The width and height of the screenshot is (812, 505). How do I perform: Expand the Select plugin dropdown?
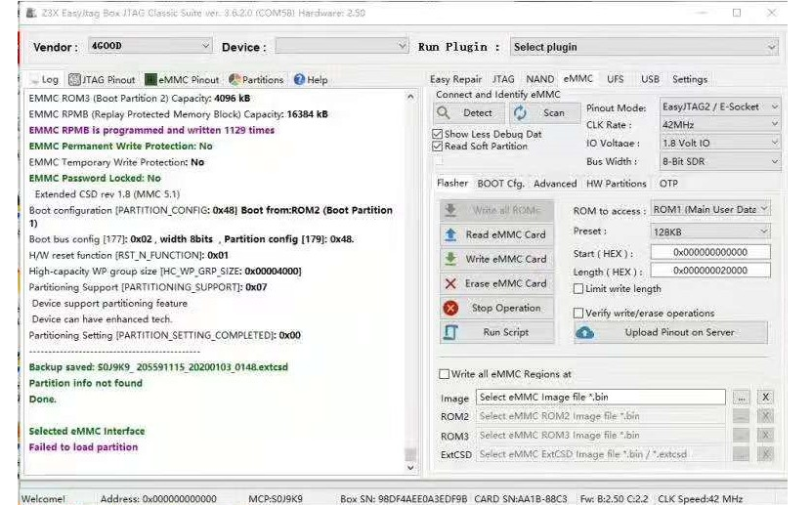point(644,47)
